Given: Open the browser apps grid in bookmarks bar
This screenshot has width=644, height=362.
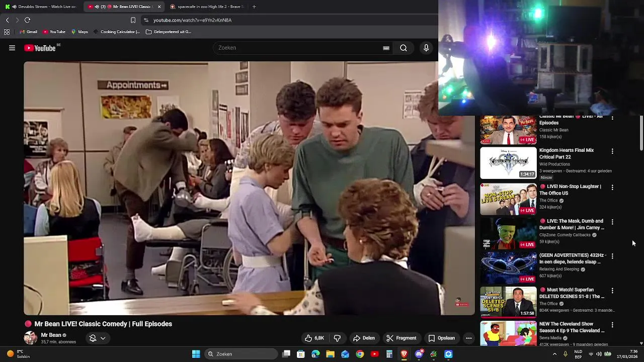Looking at the screenshot, I should (7, 32).
